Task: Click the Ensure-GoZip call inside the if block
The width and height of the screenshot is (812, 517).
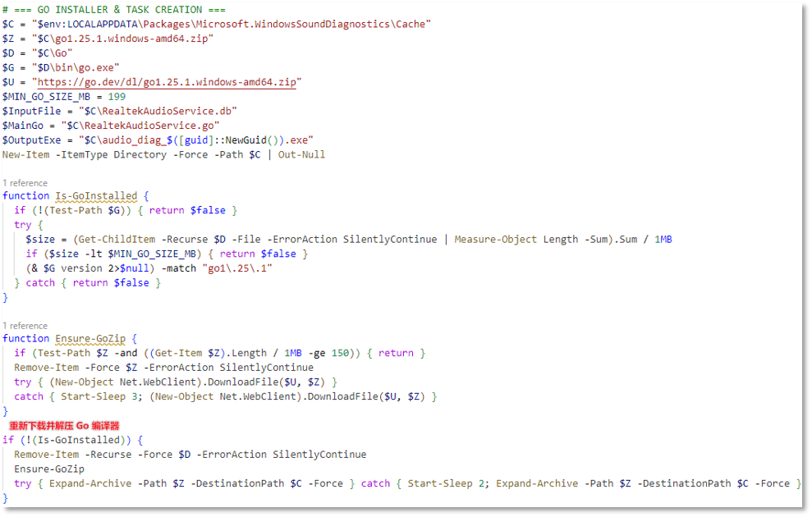Action: 49,469
